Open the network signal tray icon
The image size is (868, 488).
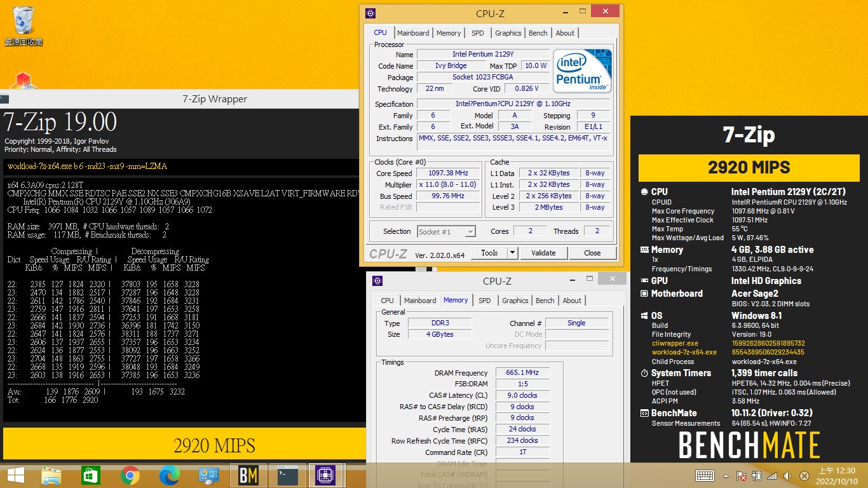click(772, 475)
